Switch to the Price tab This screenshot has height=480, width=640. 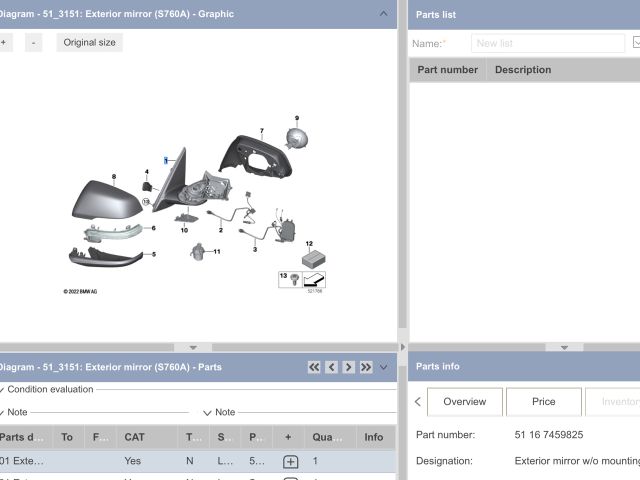[x=543, y=402]
